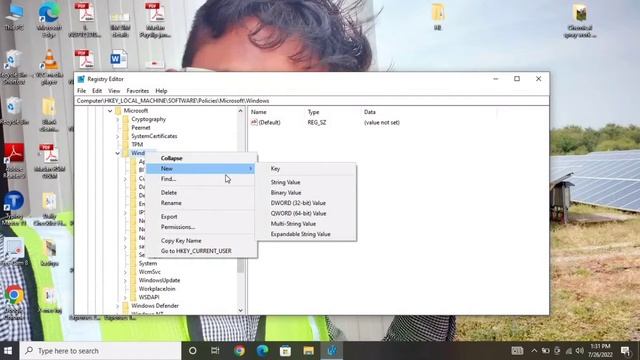This screenshot has height=360, width=640.
Task: Expand the Cryptography tree node
Action: 118,119
